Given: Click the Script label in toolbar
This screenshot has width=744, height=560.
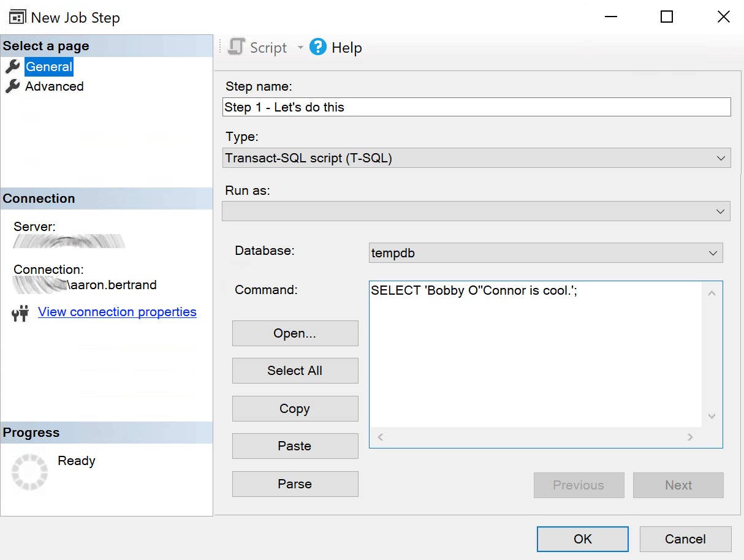Looking at the screenshot, I should click(268, 48).
